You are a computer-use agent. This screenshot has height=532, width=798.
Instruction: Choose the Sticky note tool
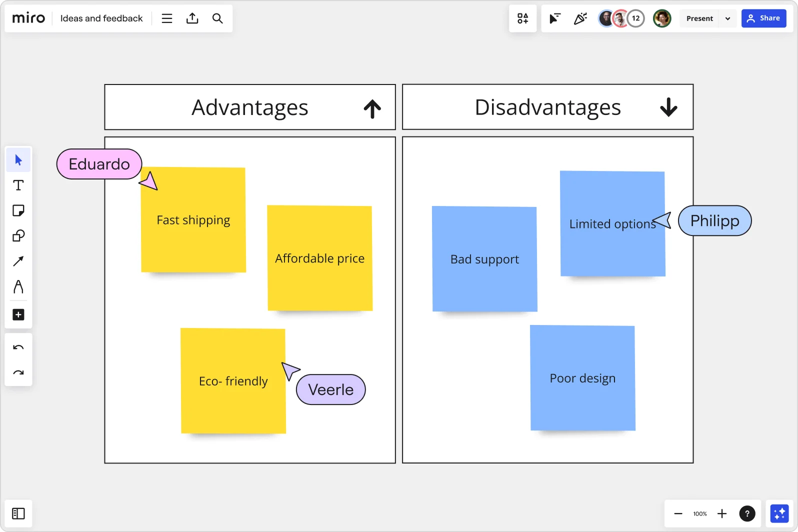pos(18,210)
